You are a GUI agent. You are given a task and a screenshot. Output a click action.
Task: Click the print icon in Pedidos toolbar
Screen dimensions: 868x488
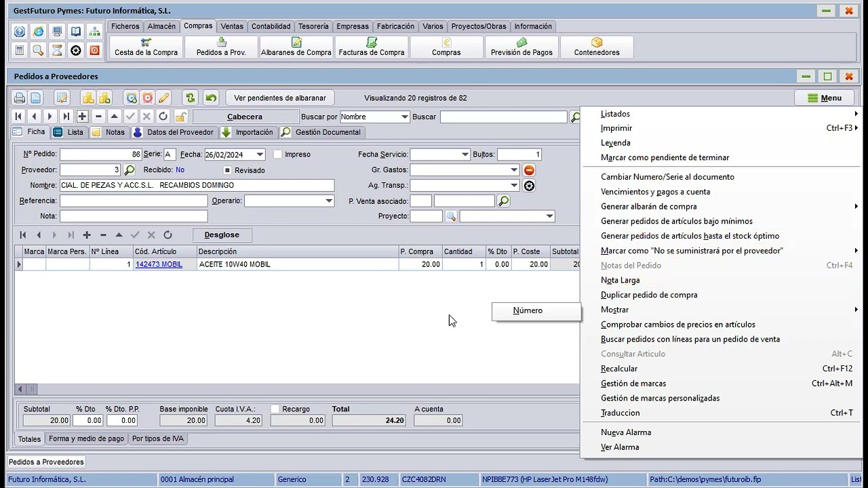click(x=20, y=98)
